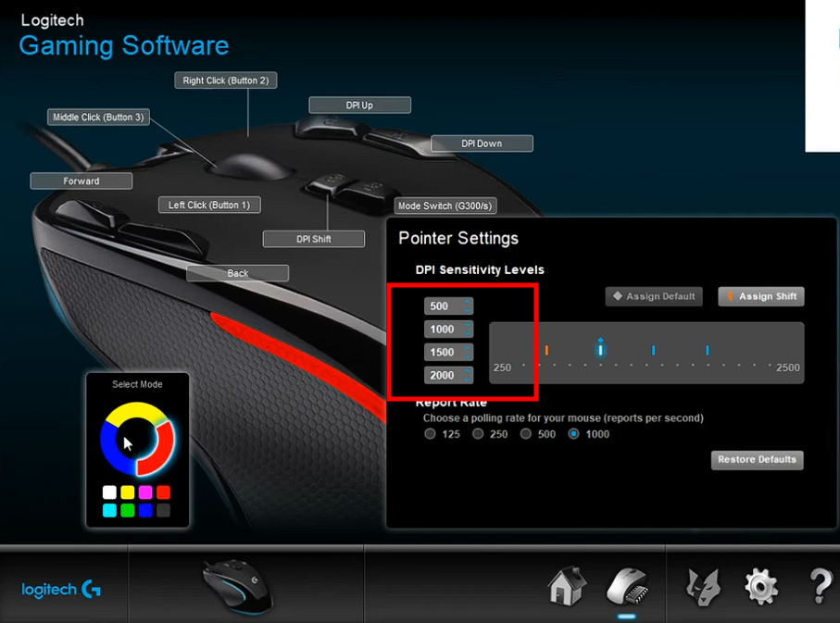The height and width of the screenshot is (623, 840).
Task: Select the orange shift DPI marker on slider
Action: coord(546,350)
